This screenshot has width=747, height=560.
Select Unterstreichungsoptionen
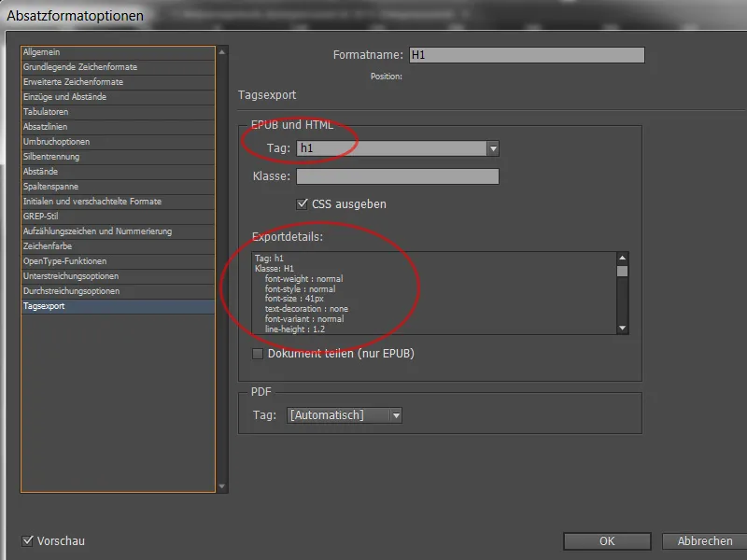119,276
